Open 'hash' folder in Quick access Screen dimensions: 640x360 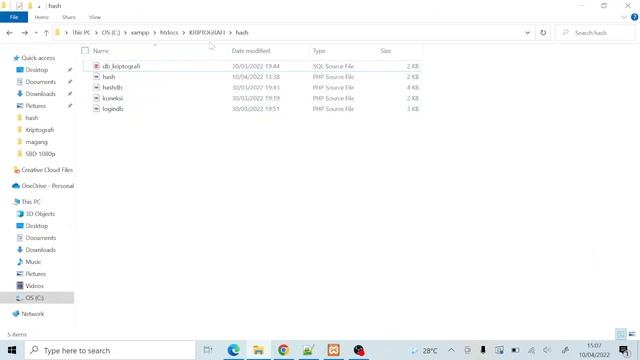(x=31, y=118)
